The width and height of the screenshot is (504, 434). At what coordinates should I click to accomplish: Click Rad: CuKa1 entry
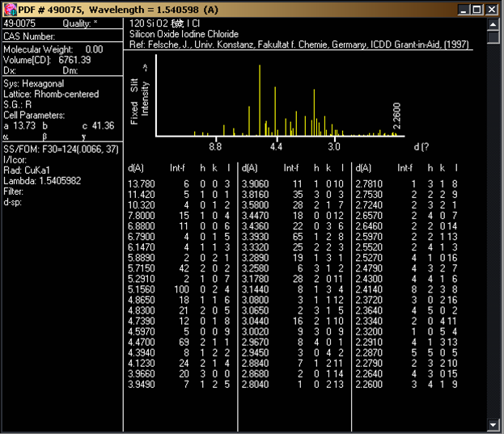pyautogui.click(x=27, y=171)
